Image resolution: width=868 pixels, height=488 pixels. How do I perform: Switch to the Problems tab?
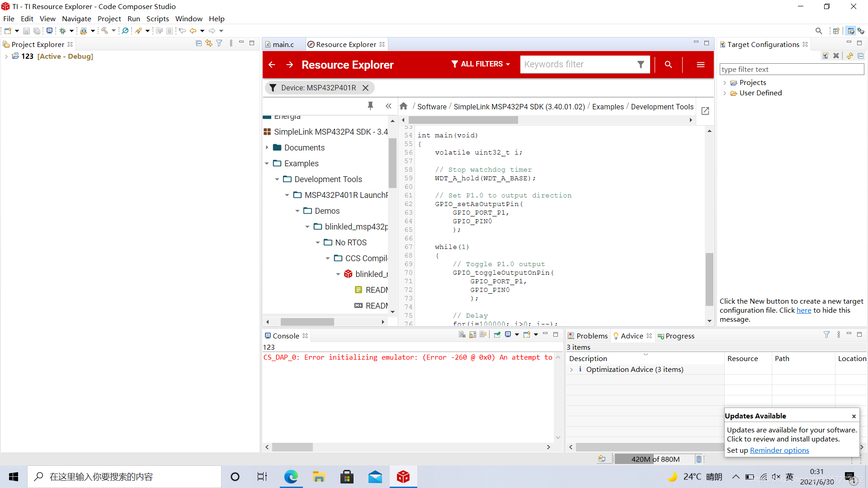tap(588, 336)
